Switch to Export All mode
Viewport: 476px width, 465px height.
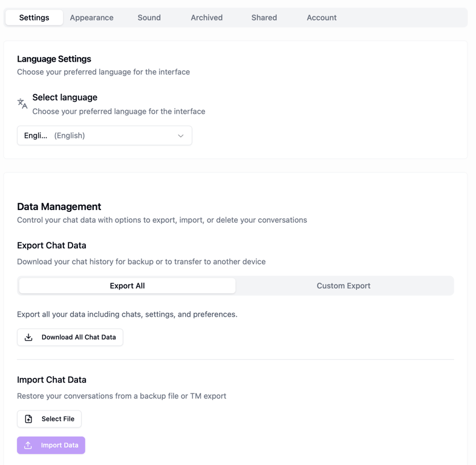[127, 286]
